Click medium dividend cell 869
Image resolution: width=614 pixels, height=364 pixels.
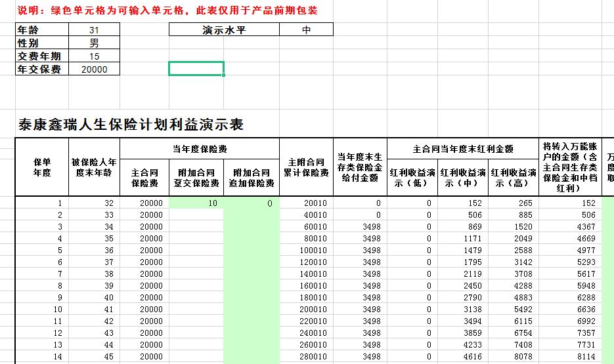[x=463, y=226]
